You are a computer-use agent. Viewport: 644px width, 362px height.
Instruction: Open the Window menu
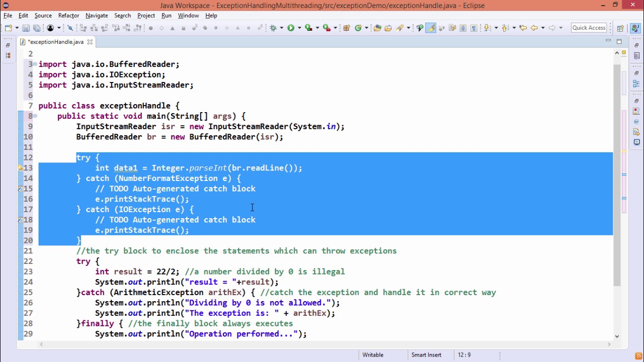click(x=188, y=16)
